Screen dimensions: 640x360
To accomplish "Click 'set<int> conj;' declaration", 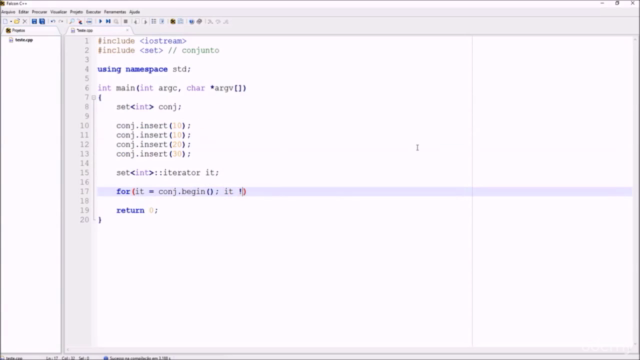I will (149, 107).
